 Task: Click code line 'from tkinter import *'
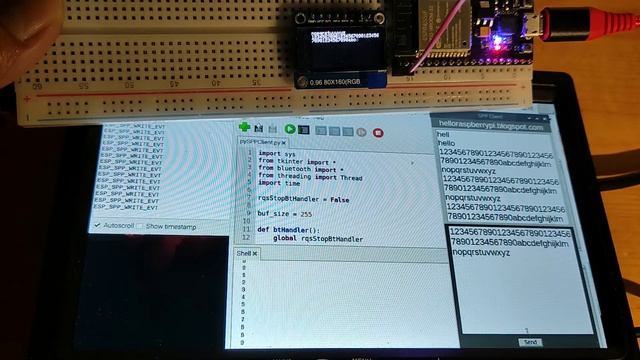tap(297, 162)
